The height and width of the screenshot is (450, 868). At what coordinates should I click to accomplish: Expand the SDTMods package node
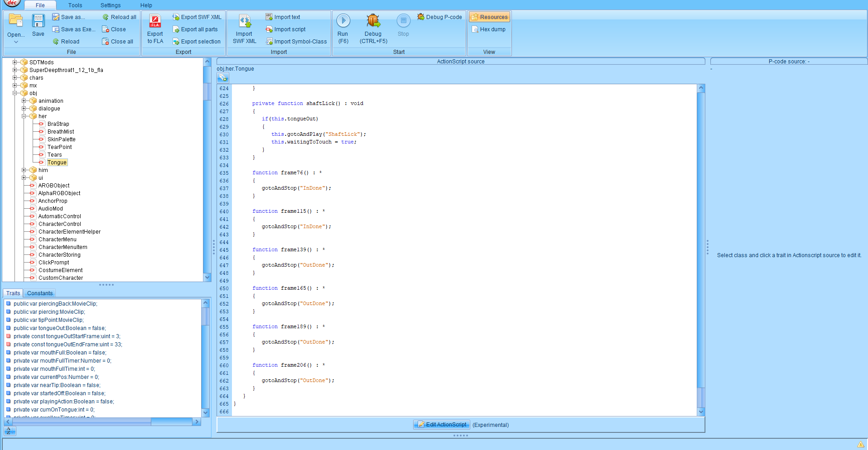click(x=15, y=62)
